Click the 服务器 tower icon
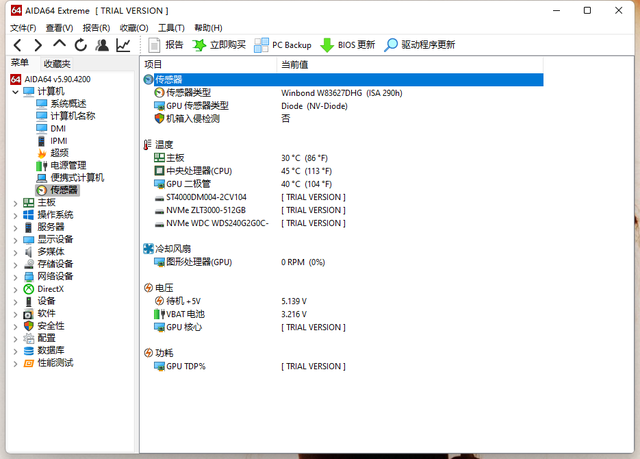The height and width of the screenshot is (459, 640). (x=28, y=227)
